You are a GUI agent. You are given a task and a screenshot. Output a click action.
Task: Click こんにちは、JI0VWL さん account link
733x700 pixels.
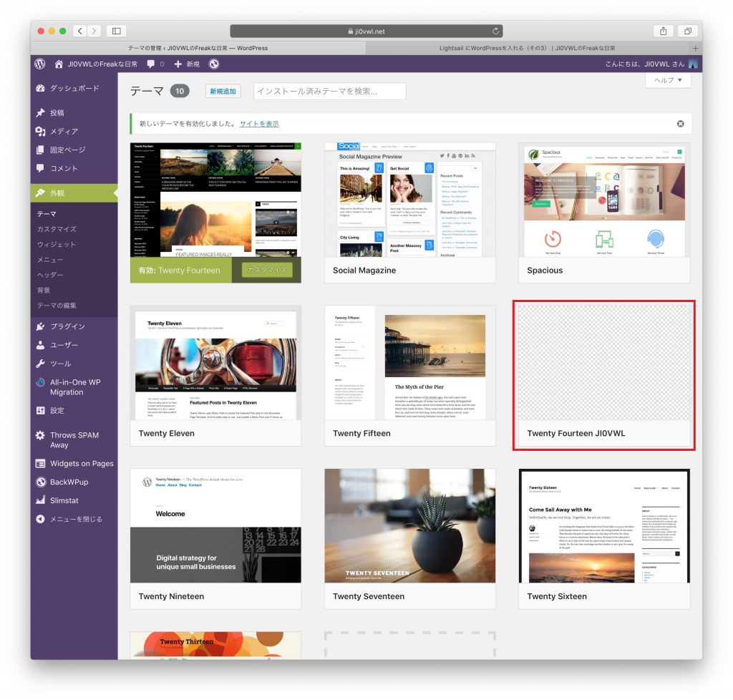pyautogui.click(x=645, y=64)
